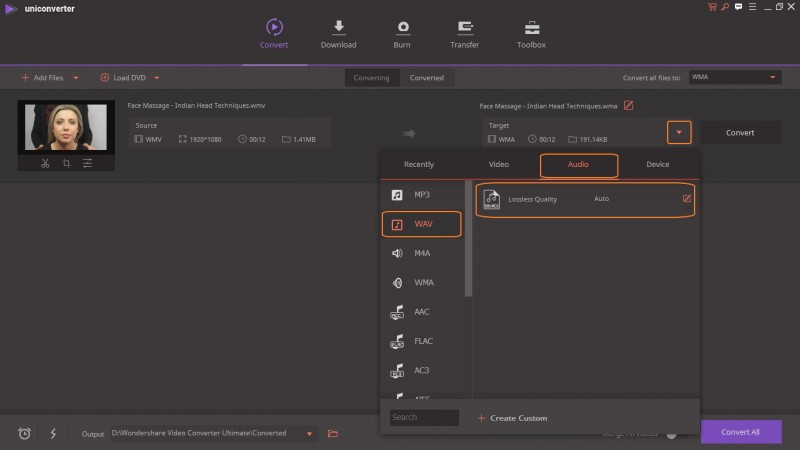This screenshot has width=800, height=450.
Task: Select MP3 format from the list
Action: pos(421,194)
